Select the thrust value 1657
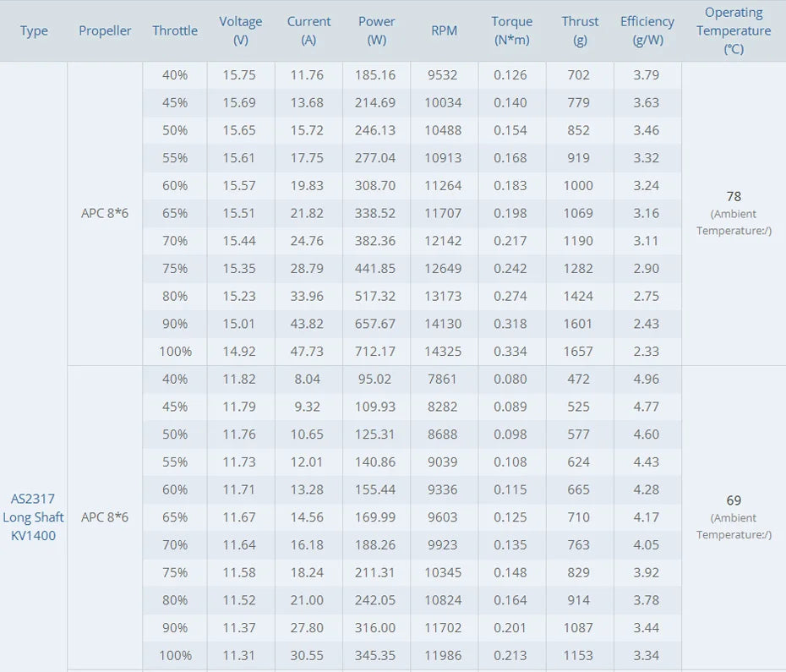The height and width of the screenshot is (672, 786). pyautogui.click(x=579, y=351)
